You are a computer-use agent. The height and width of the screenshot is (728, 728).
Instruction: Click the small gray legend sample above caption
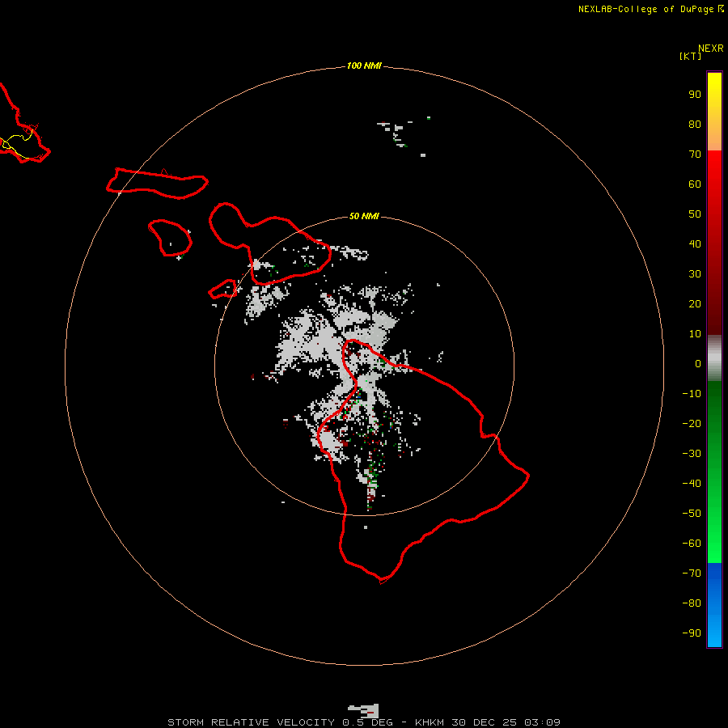coord(363,710)
